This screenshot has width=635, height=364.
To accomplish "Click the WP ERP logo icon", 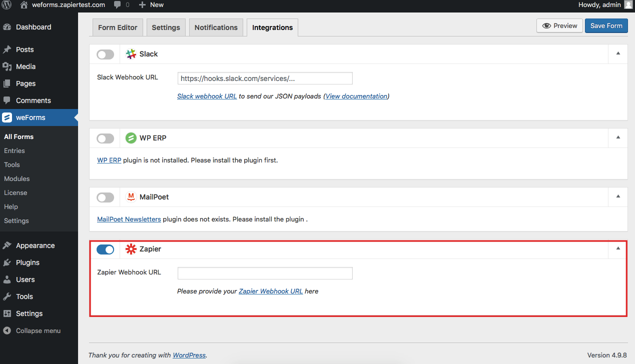I will coord(131,138).
